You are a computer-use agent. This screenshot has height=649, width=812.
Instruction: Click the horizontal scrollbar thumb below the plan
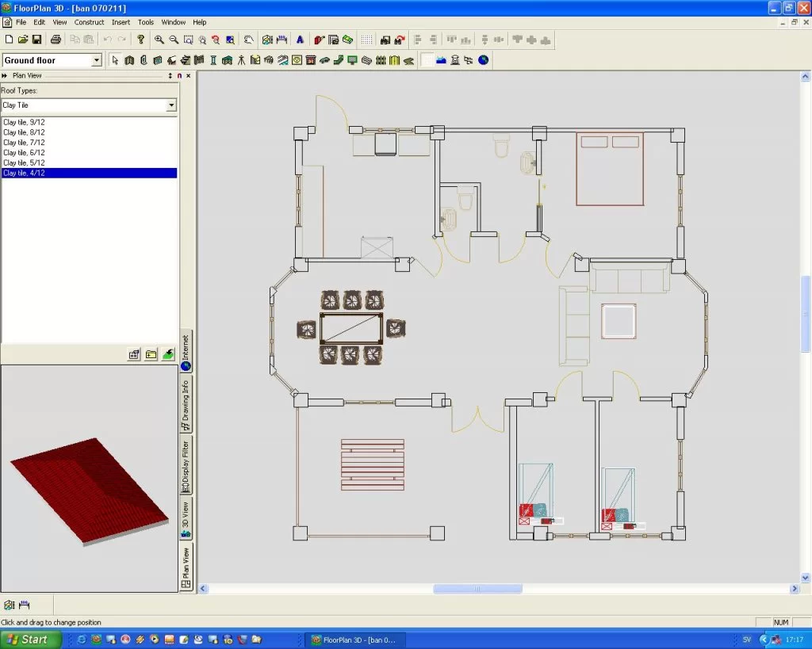pyautogui.click(x=477, y=589)
